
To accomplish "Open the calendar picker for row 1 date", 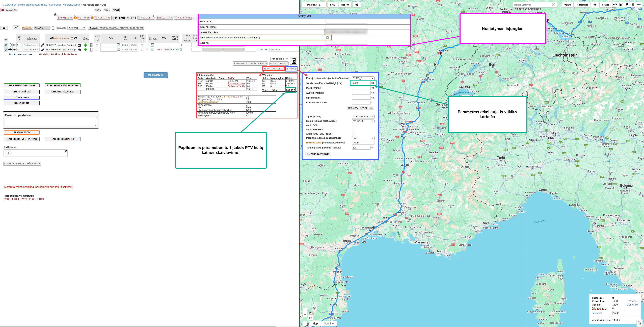I will (x=119, y=45).
